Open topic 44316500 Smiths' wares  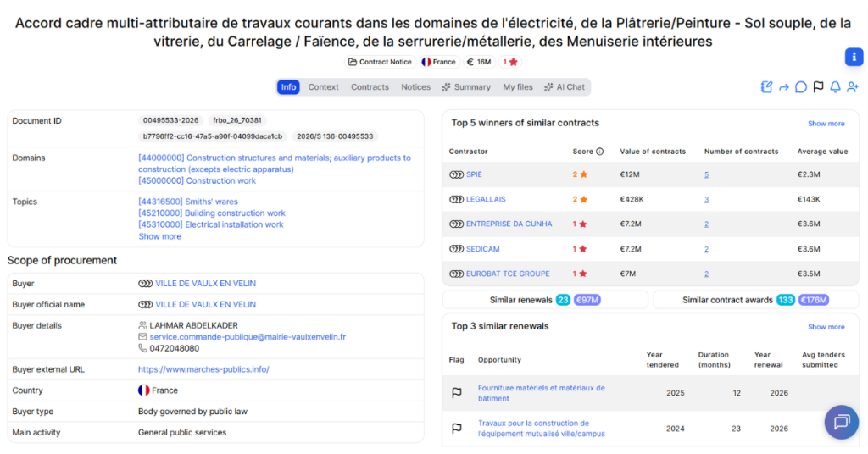tap(188, 202)
